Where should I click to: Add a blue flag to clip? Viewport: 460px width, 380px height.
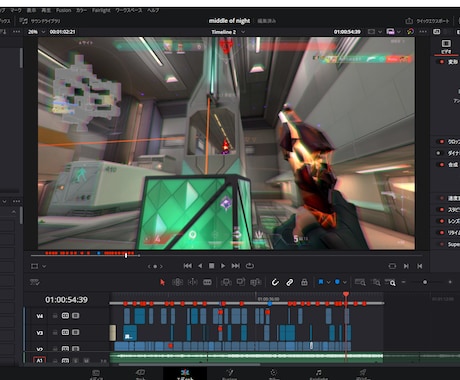[321, 282]
